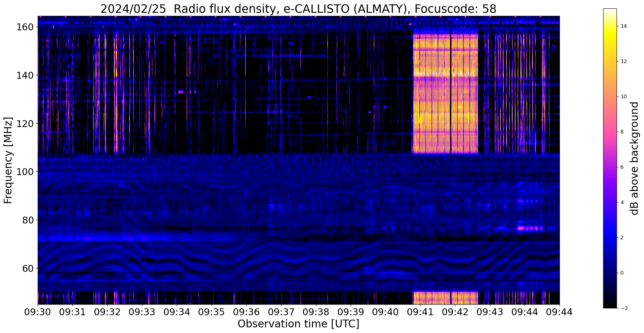Click the pink emission spots near 76 MHz
The image size is (644, 333).
click(x=530, y=228)
